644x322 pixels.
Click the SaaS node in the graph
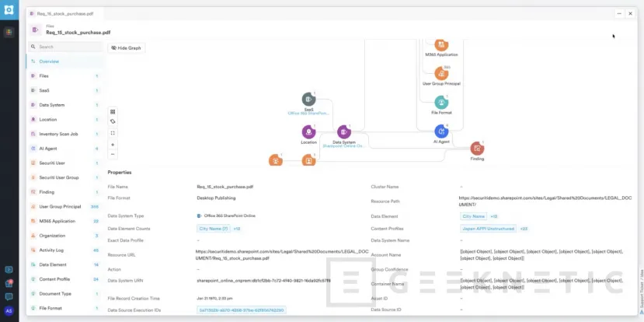click(308, 99)
